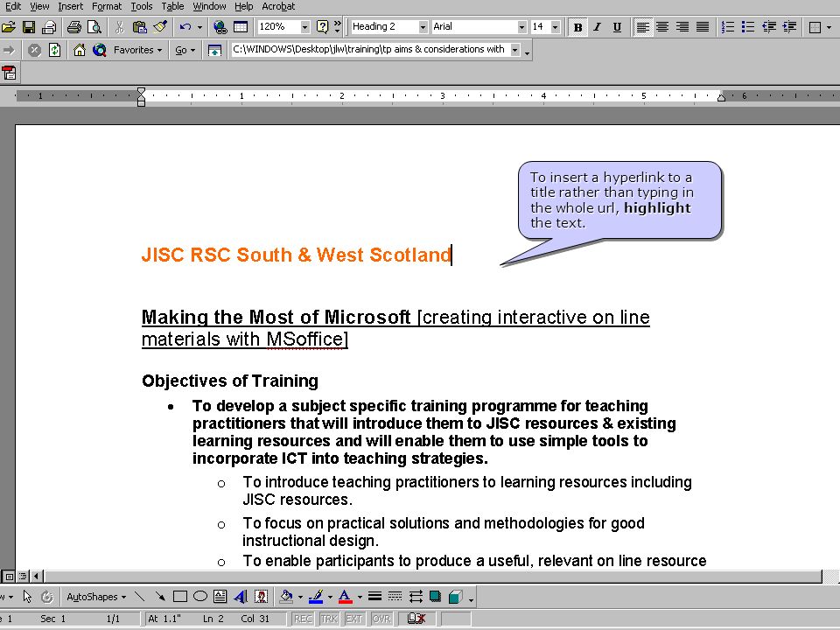Click the Print icon
This screenshot has height=630, width=840.
pos(74,27)
